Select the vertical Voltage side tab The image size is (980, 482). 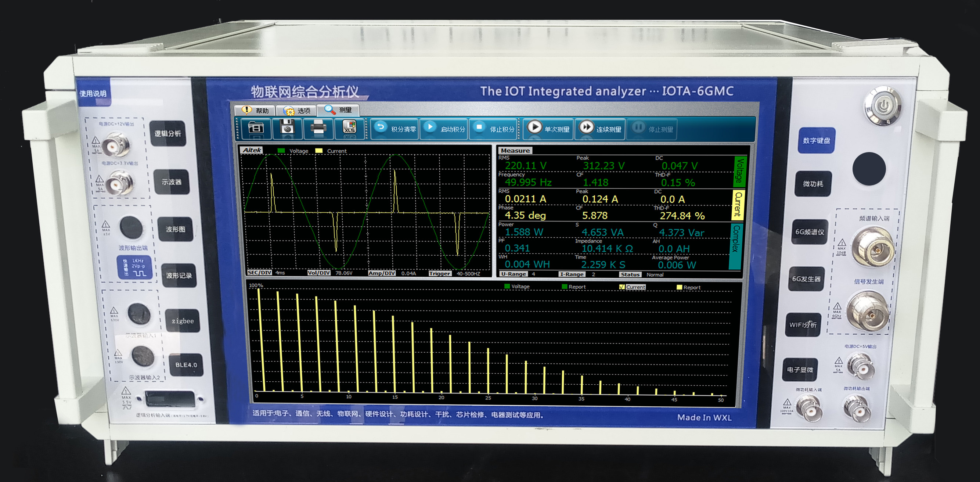[739, 172]
